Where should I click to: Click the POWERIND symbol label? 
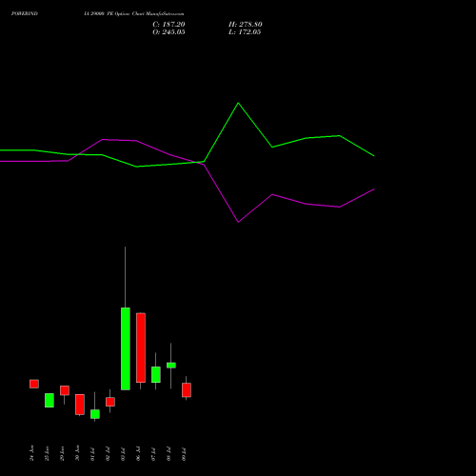click(25, 13)
